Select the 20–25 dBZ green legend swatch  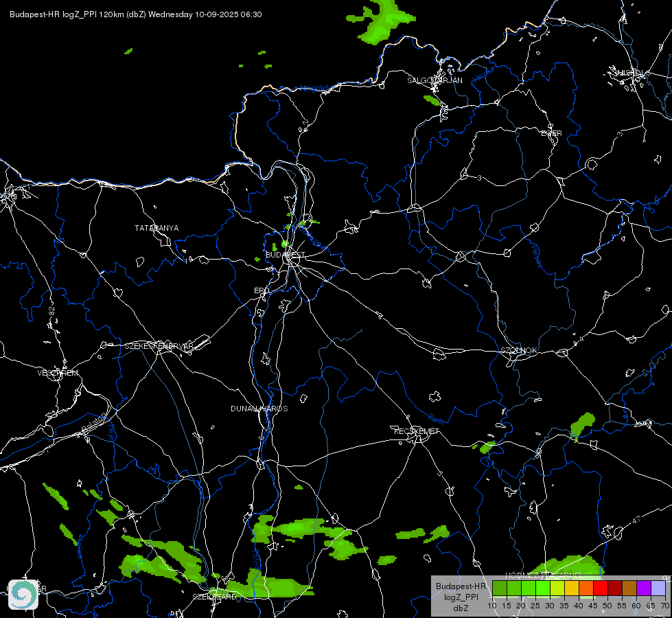529,588
